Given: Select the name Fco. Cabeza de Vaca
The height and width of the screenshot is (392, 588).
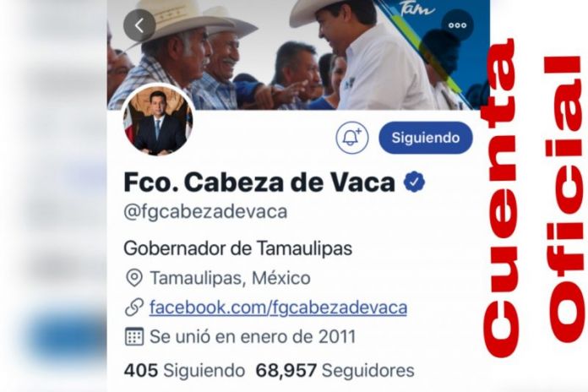Looking at the screenshot, I should [x=259, y=182].
